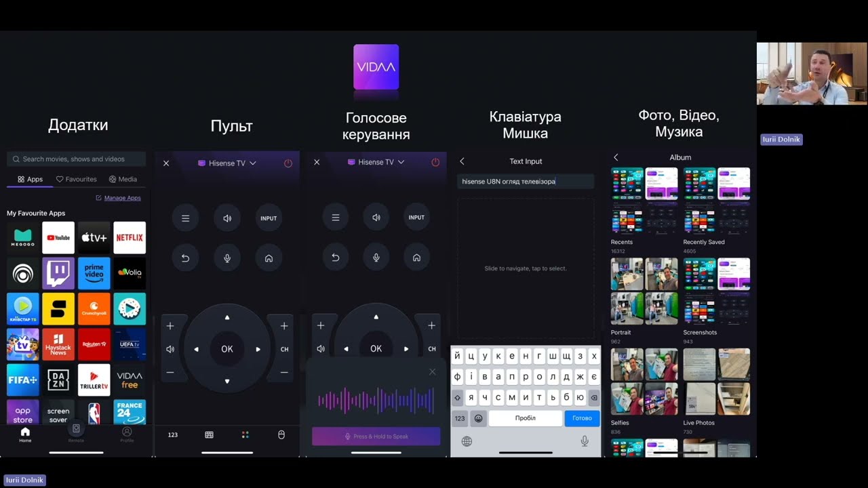The width and height of the screenshot is (868, 488).
Task: Tap the right arrow on the Пульт D-pad
Action: coord(258,350)
